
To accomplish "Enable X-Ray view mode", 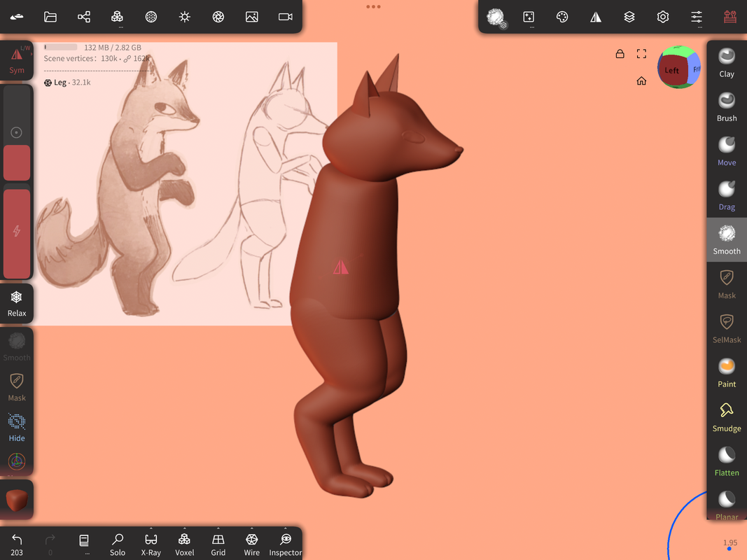I will [151, 543].
